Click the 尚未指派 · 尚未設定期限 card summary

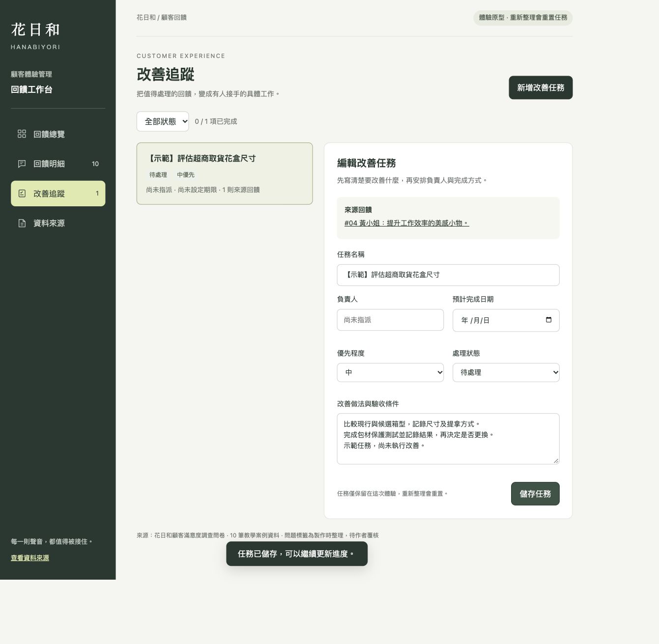coord(203,190)
